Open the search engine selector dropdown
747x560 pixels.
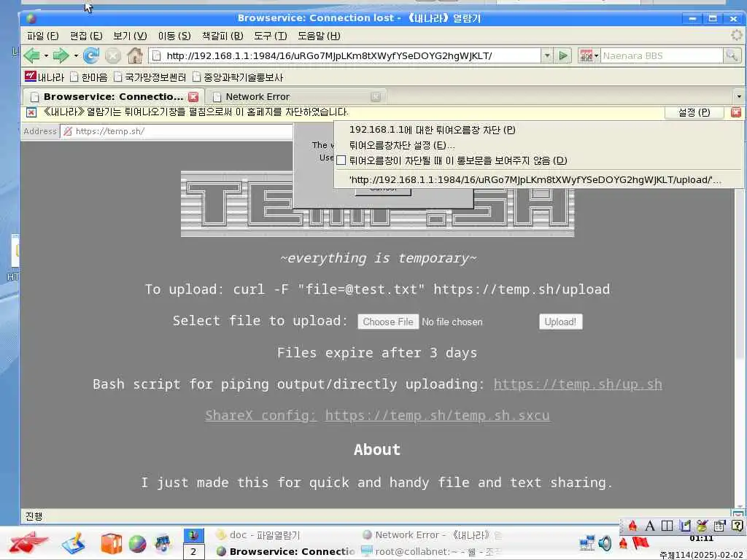(589, 55)
